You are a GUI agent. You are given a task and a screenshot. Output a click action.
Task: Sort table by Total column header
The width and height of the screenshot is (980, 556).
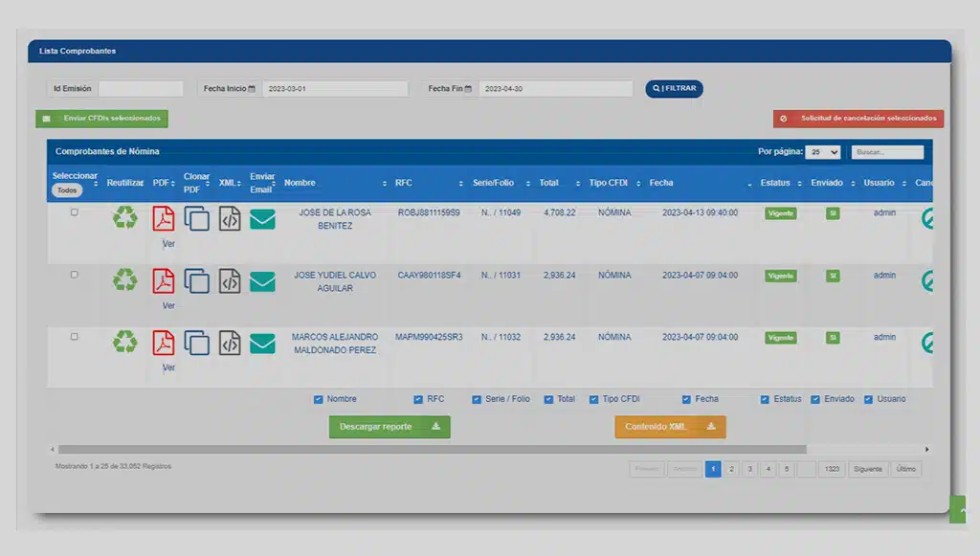(549, 183)
